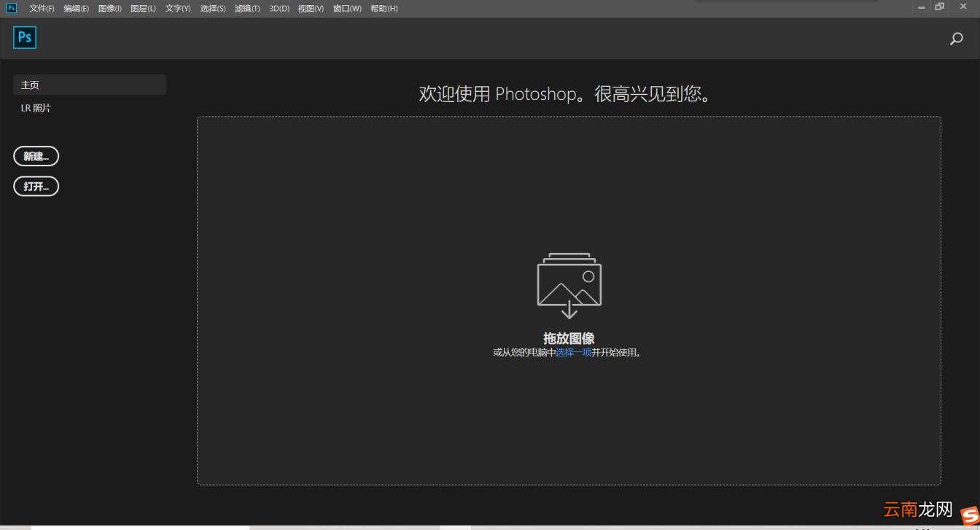Open the 滤镜(T) menu
This screenshot has height=530, width=980.
coord(247,9)
